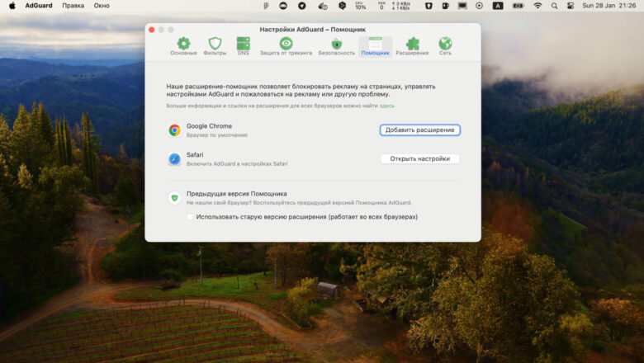The width and height of the screenshot is (644, 363).
Task: Click the network KB/s speed indicator
Action: coord(401,6)
